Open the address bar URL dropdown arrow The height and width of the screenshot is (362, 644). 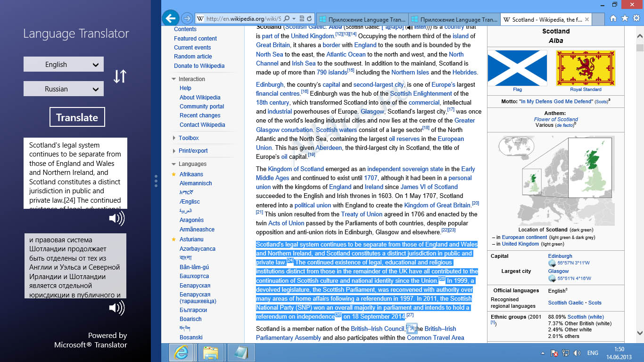(x=294, y=19)
